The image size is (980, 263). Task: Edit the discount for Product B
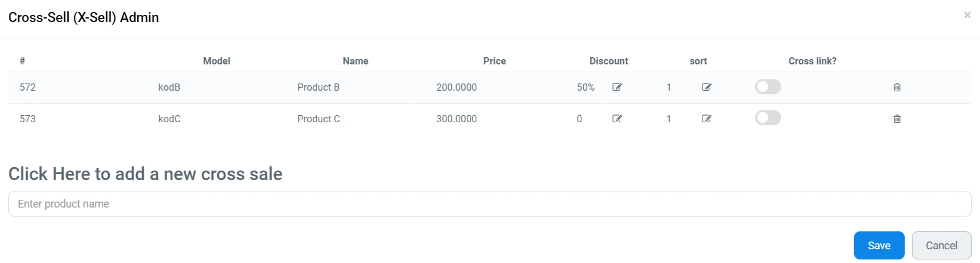point(617,87)
